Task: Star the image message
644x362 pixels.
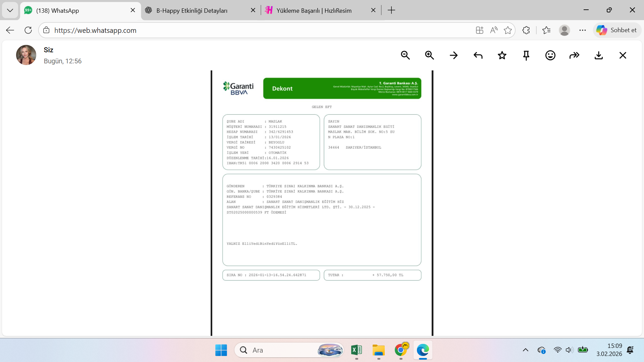Action: 502,55
